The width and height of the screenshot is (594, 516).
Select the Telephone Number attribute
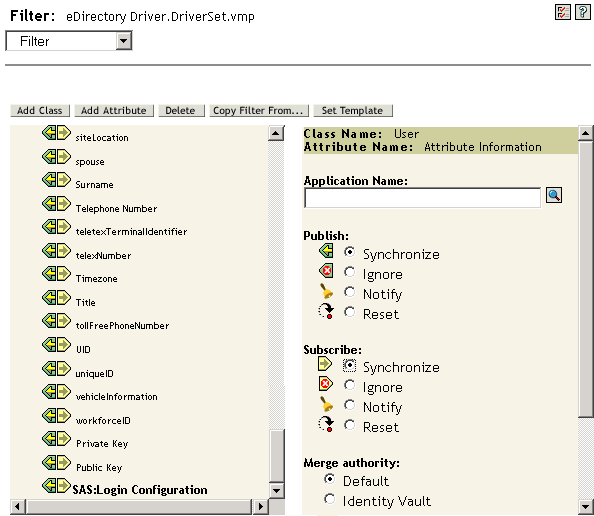pos(116,208)
